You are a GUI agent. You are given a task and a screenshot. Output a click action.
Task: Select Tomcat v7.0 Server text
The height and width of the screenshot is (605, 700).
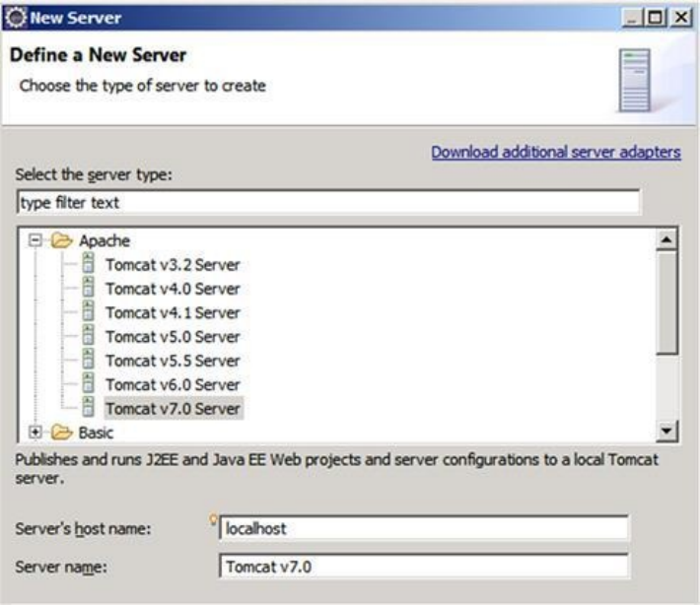coord(173,409)
